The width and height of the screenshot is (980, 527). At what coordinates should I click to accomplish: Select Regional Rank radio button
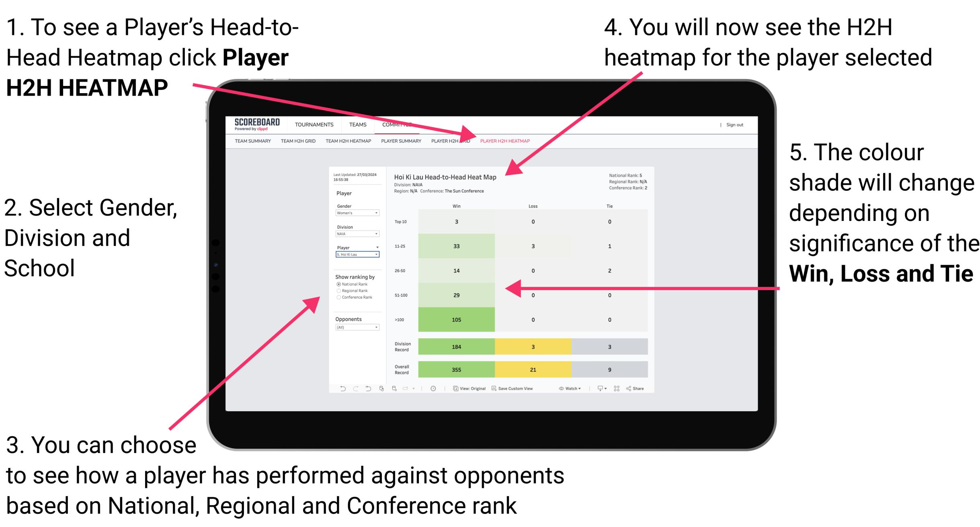(338, 291)
